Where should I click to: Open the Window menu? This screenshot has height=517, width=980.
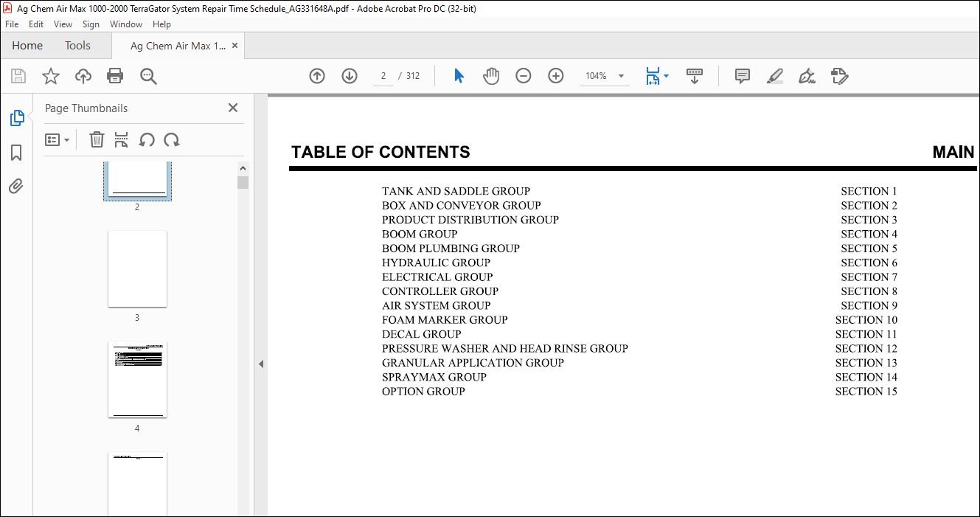point(126,24)
